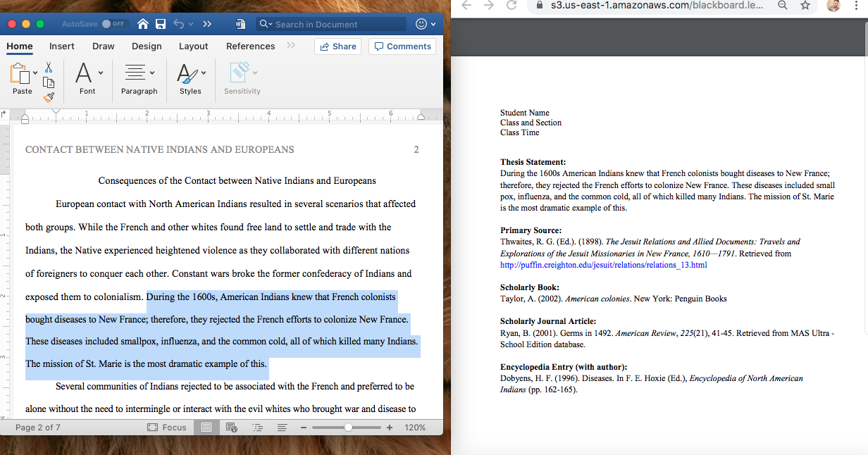Screen dimensions: 868x455
Task: Click the Scholarly Book heading in browser
Action: pos(530,287)
